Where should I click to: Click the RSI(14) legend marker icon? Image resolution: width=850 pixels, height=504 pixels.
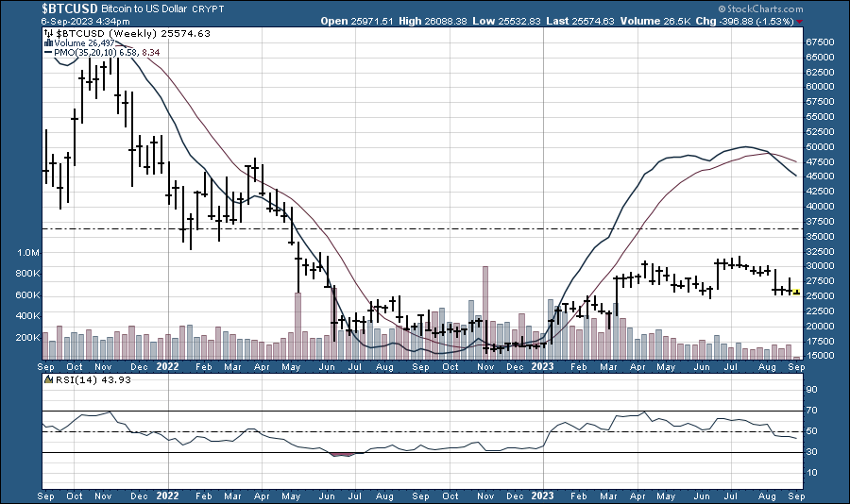[x=48, y=379]
